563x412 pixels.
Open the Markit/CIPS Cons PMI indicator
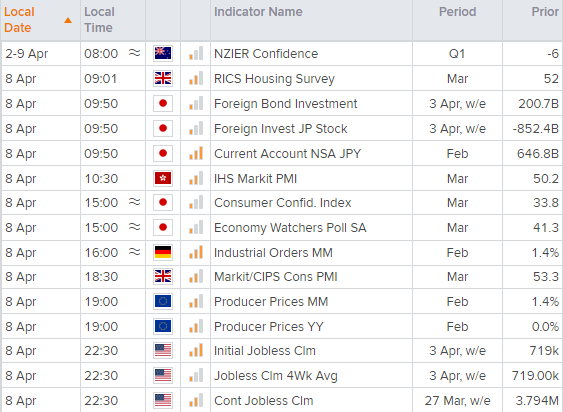[275, 277]
